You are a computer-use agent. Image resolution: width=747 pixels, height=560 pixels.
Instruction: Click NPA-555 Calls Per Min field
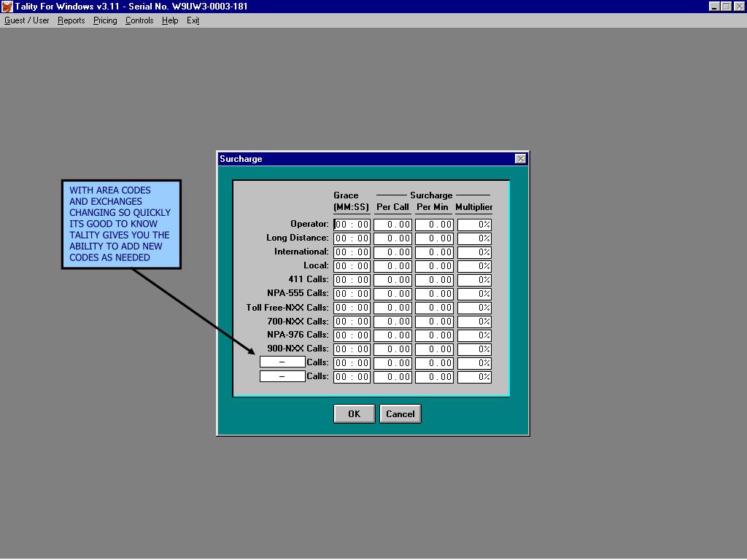click(x=434, y=293)
